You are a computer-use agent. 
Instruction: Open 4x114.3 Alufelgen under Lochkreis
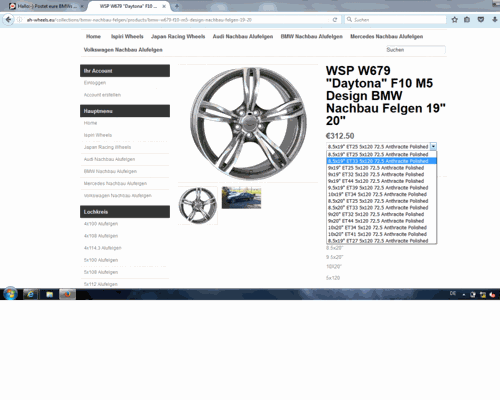[102, 248]
